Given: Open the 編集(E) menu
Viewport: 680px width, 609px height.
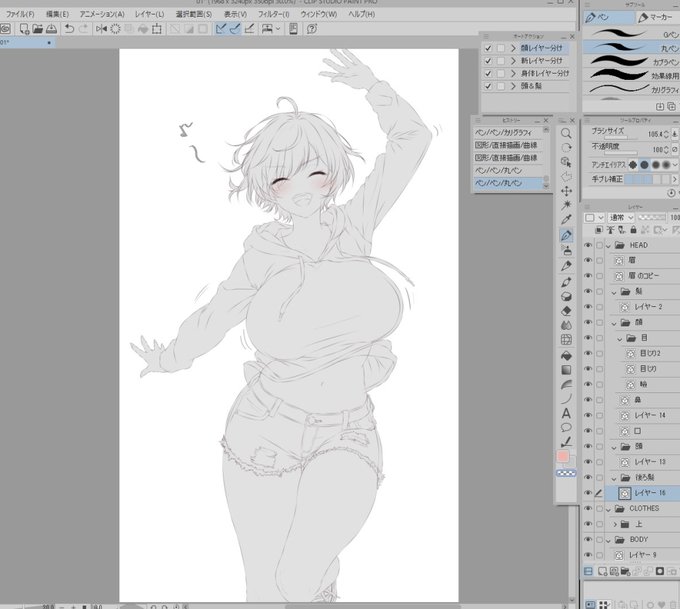Looking at the screenshot, I should coord(57,14).
